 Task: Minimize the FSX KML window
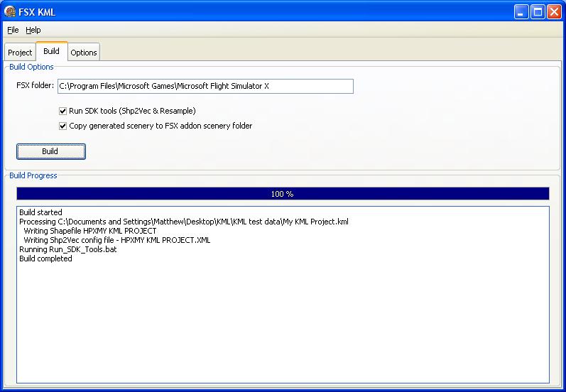click(x=522, y=11)
